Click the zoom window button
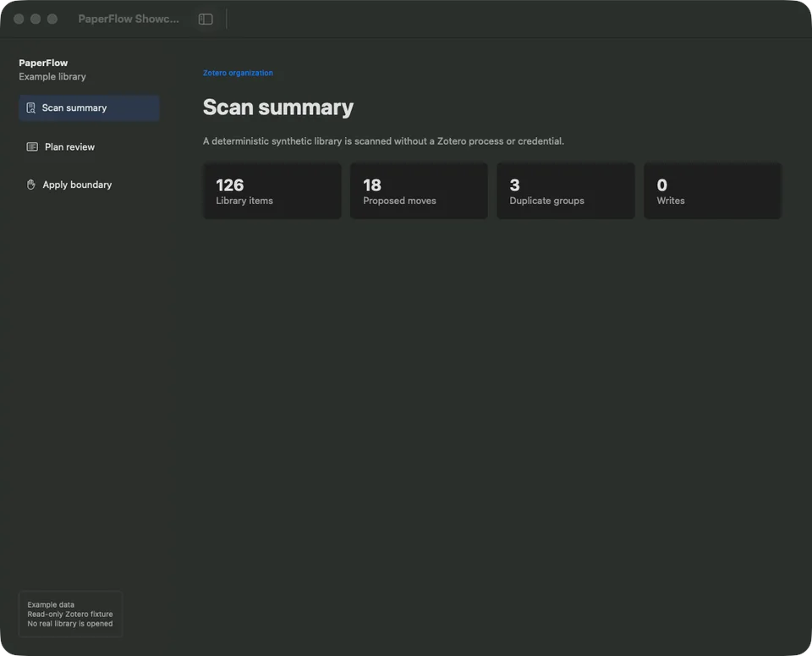The width and height of the screenshot is (812, 656). (x=52, y=19)
